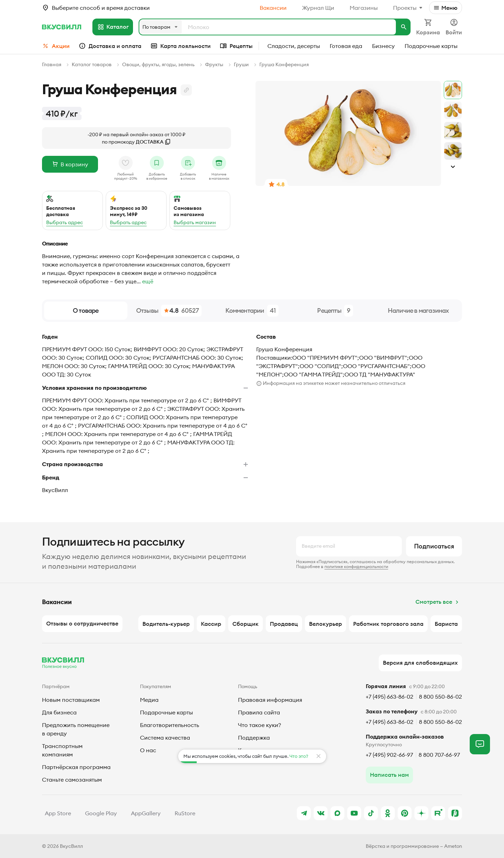Open the Рецепты tab with 9 recipes
This screenshot has height=858, width=504.
(x=335, y=311)
